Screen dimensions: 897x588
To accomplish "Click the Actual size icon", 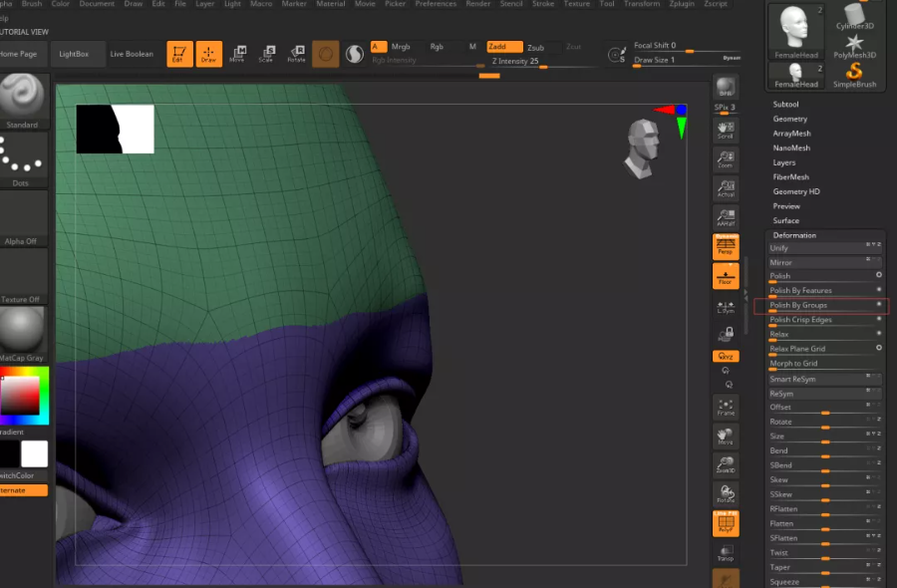I will (726, 188).
